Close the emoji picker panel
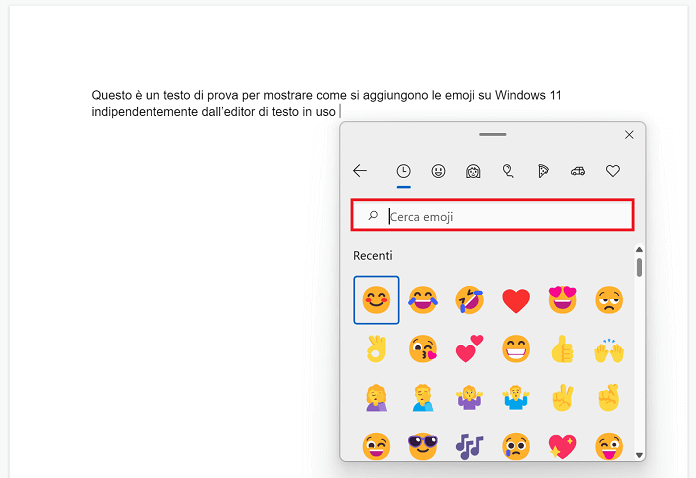 click(x=629, y=135)
